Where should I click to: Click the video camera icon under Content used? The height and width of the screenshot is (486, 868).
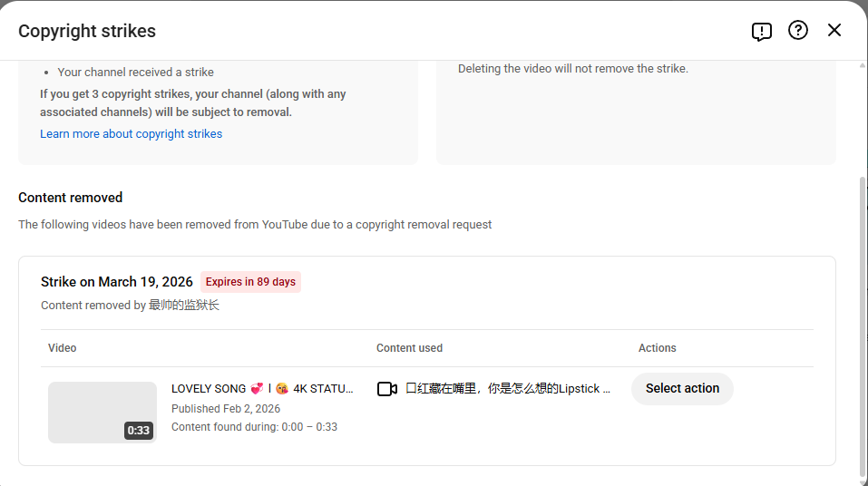387,389
